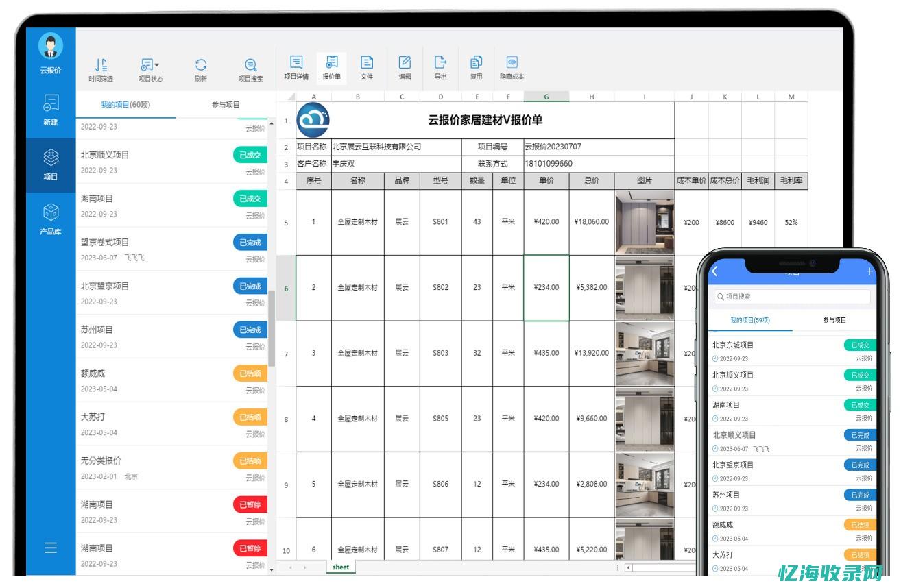Click the project list vertical scrollbar thumb

point(272,328)
